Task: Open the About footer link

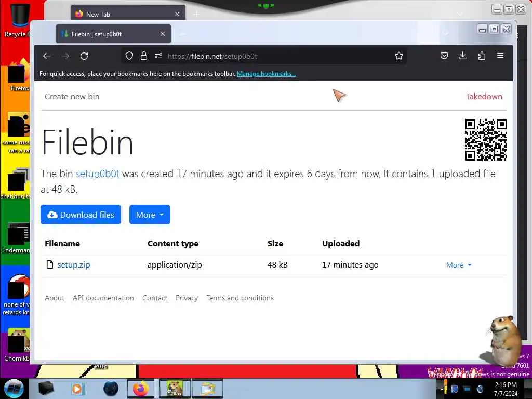Action: point(54,298)
